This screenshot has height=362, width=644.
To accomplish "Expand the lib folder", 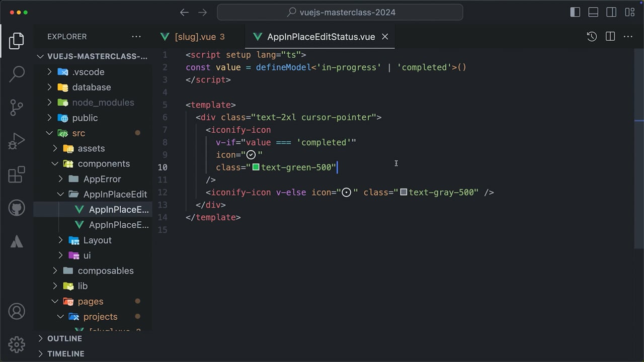I will [x=93, y=286].
